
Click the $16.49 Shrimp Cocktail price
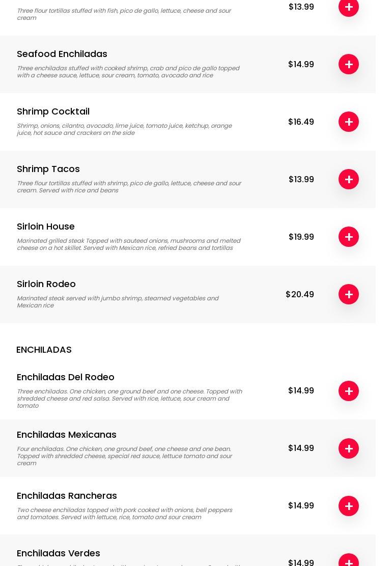click(x=301, y=122)
